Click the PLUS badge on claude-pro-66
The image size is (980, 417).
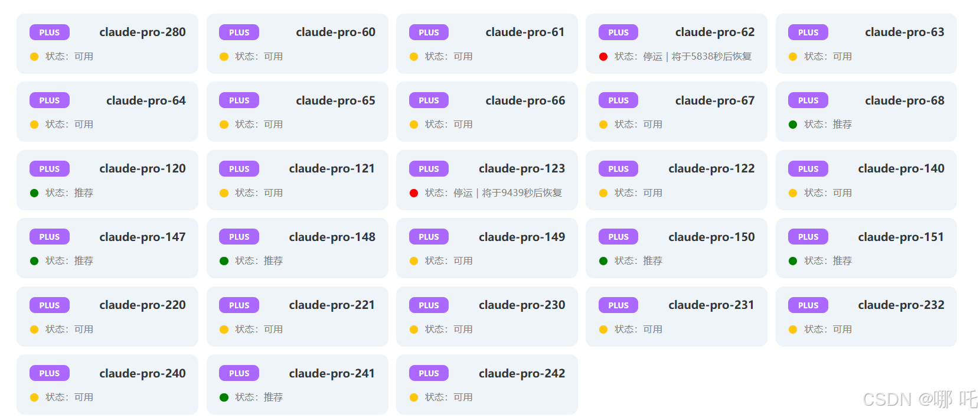tap(429, 100)
